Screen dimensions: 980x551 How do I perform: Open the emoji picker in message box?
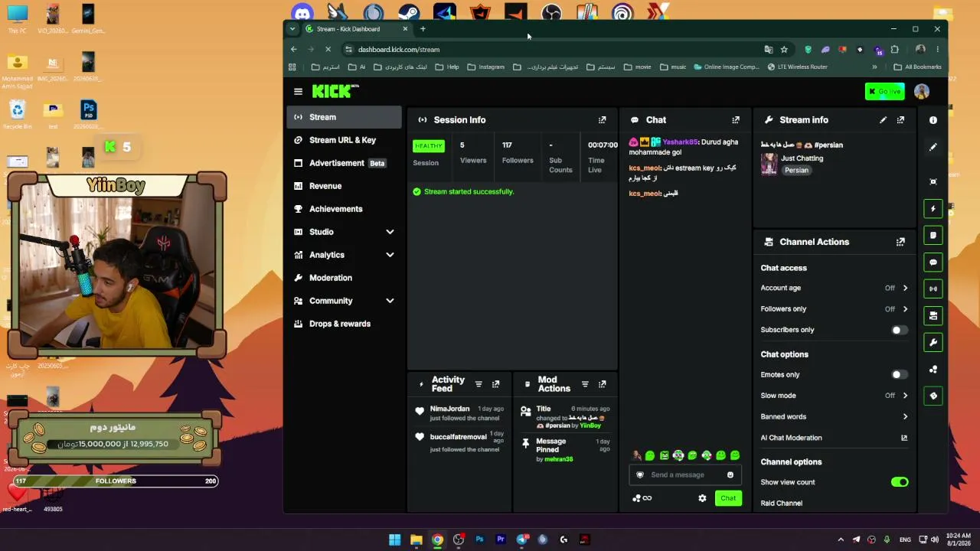(730, 475)
